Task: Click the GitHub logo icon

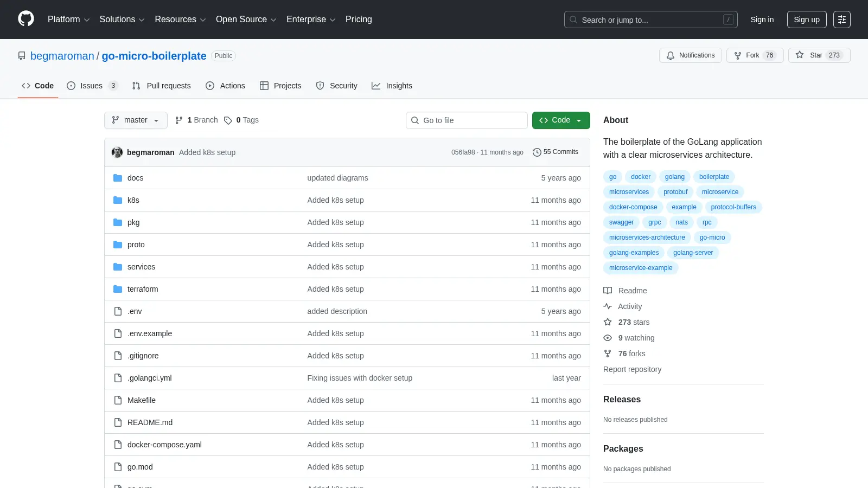Action: [26, 19]
